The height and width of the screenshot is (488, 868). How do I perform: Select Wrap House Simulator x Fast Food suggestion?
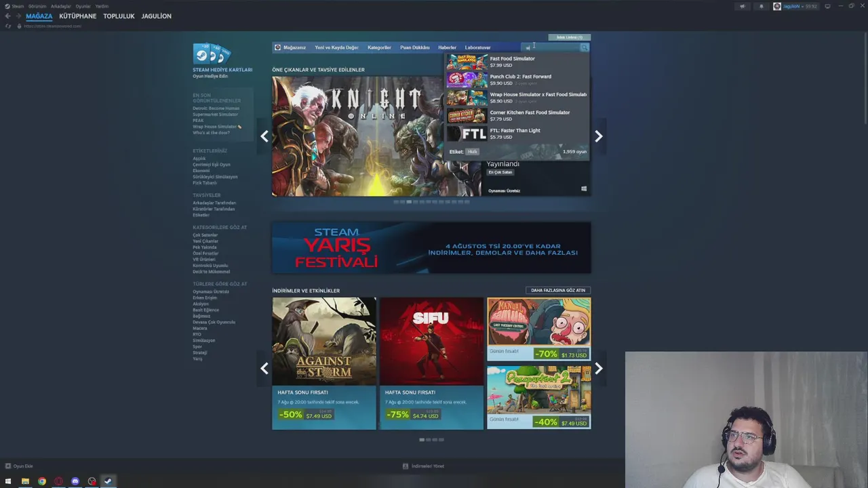[x=517, y=98]
